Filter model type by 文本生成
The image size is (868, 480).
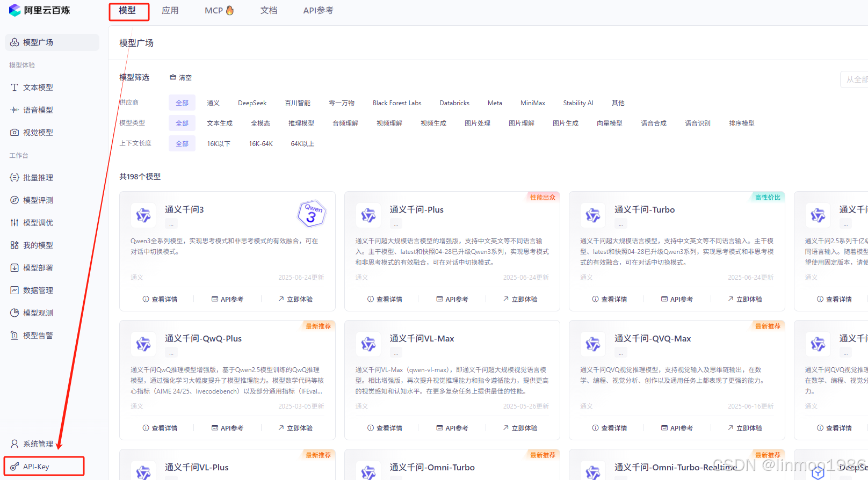[220, 123]
